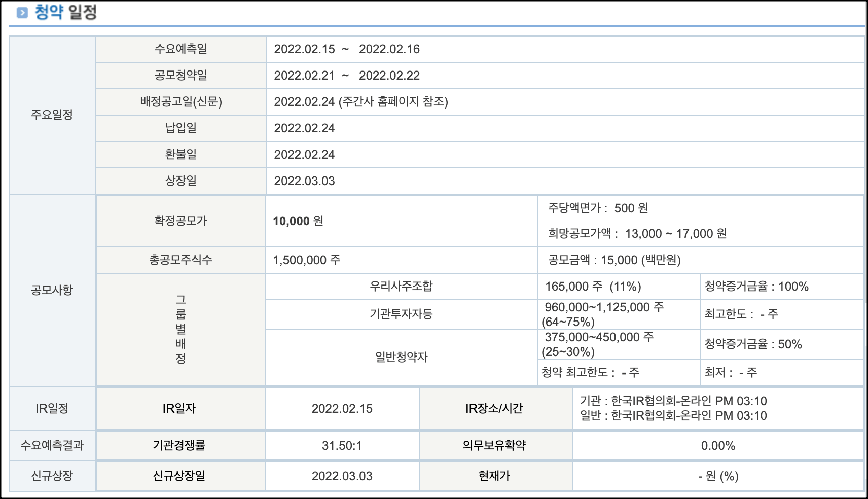
Task: Click 청약증거금율 : 100% text
Action: click(x=756, y=287)
